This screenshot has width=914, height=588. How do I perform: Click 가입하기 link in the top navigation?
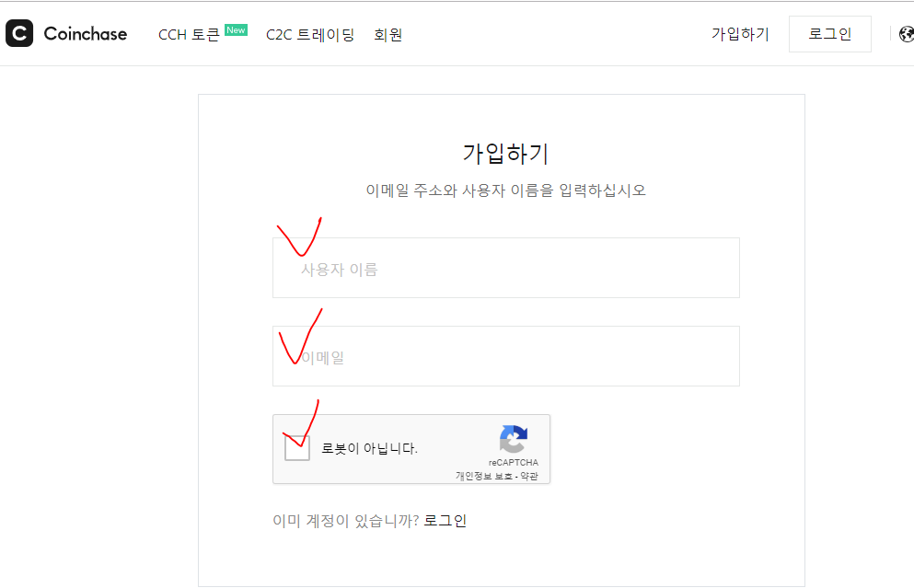tap(740, 34)
